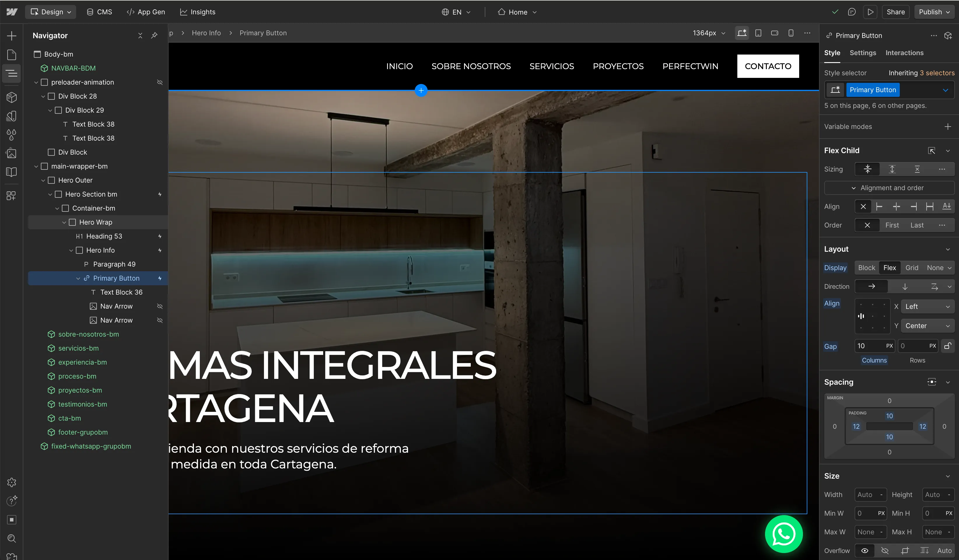
Task: Open site Settings gear in left sidebar
Action: click(11, 482)
